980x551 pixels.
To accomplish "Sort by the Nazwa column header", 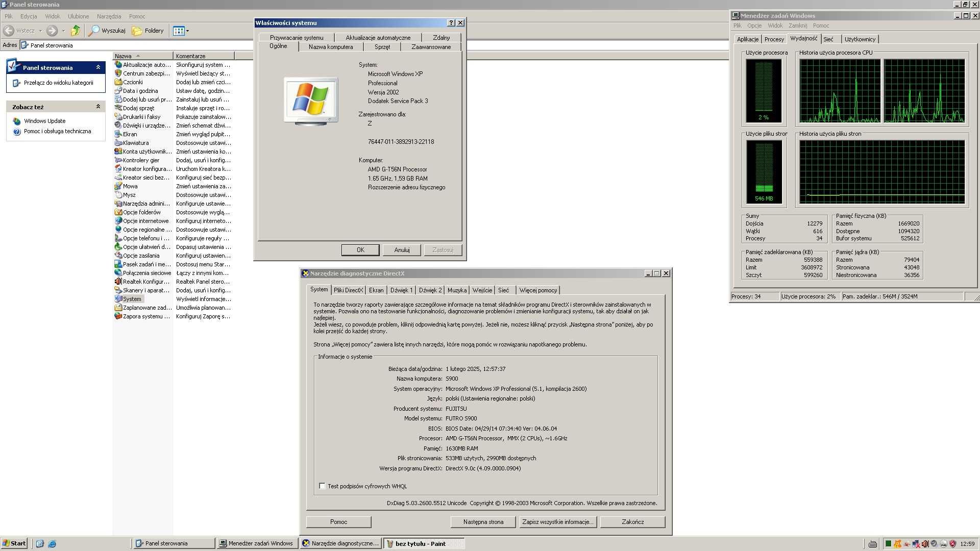I will 143,56.
